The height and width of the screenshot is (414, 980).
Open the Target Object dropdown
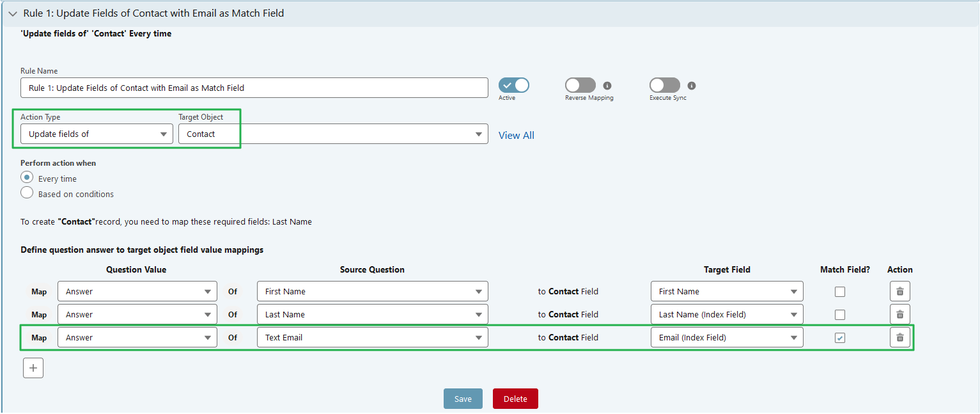pos(478,134)
